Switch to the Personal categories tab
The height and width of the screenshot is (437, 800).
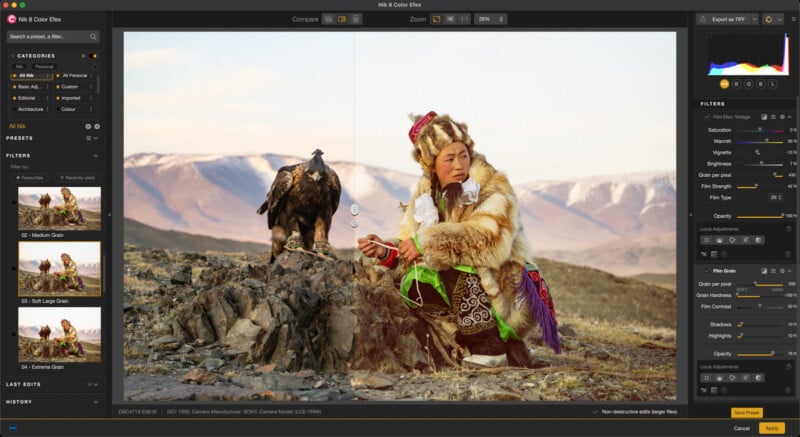(x=45, y=66)
